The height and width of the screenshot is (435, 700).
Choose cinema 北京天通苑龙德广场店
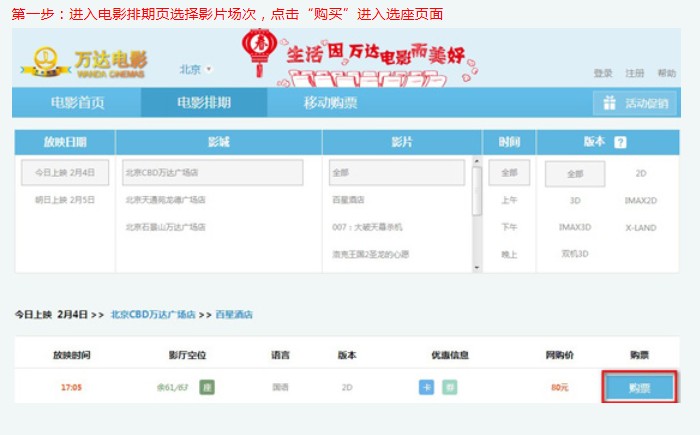pyautogui.click(x=165, y=200)
